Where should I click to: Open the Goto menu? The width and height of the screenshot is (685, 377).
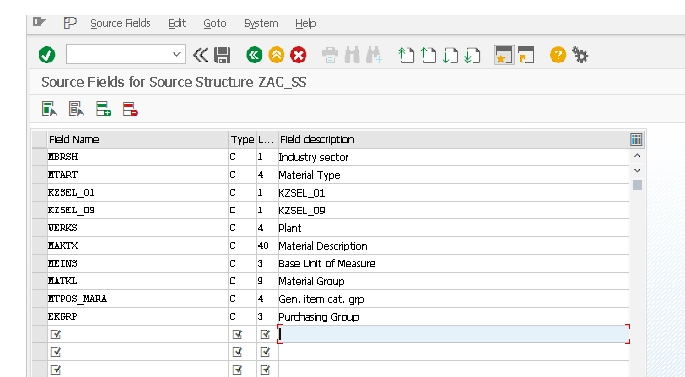pyautogui.click(x=214, y=23)
